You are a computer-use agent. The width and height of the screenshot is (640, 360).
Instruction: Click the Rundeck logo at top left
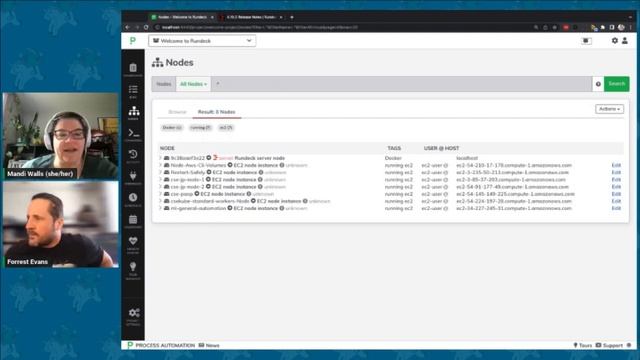[133, 41]
